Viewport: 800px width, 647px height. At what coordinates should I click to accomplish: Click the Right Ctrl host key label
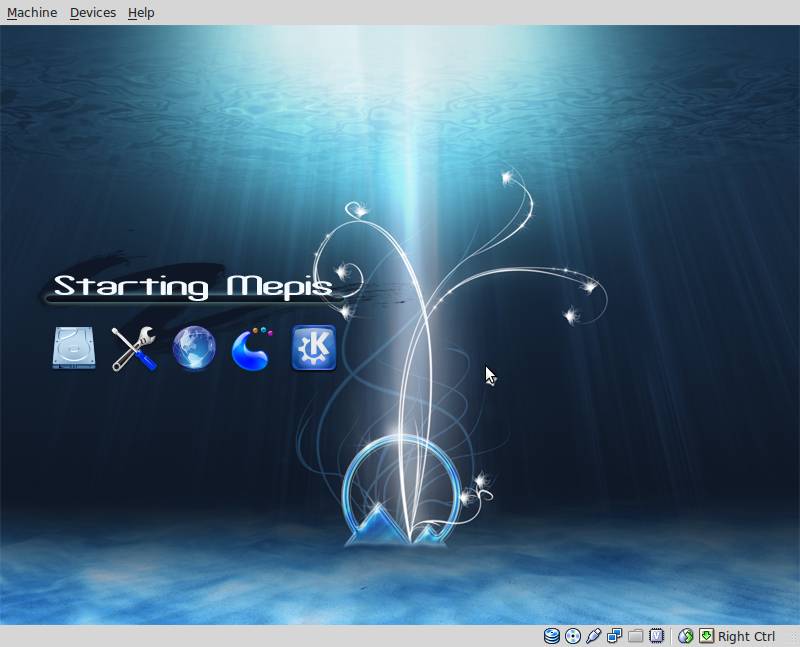pos(746,636)
